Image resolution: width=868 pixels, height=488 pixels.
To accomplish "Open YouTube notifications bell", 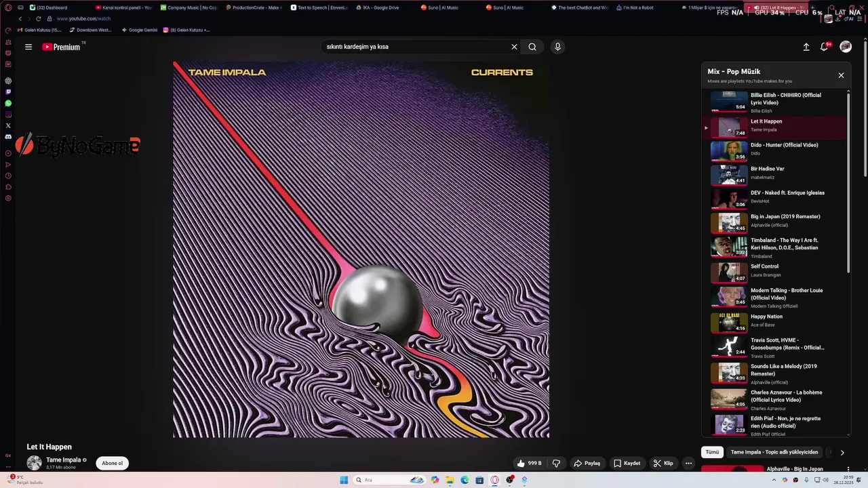I will click(x=825, y=47).
